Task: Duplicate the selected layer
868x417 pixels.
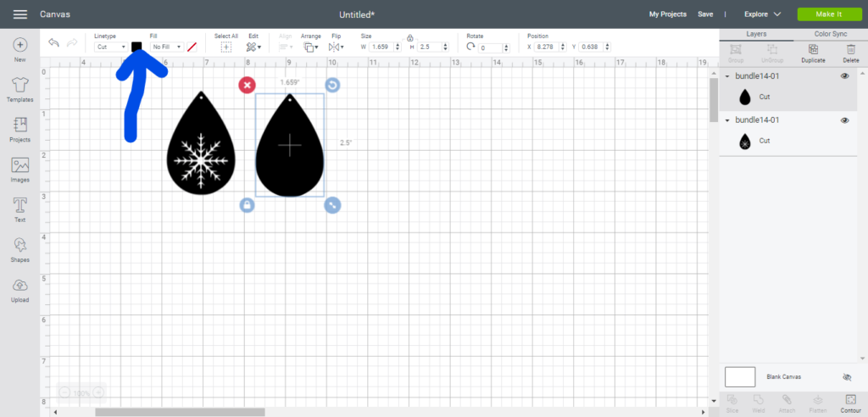Action: 813,53
